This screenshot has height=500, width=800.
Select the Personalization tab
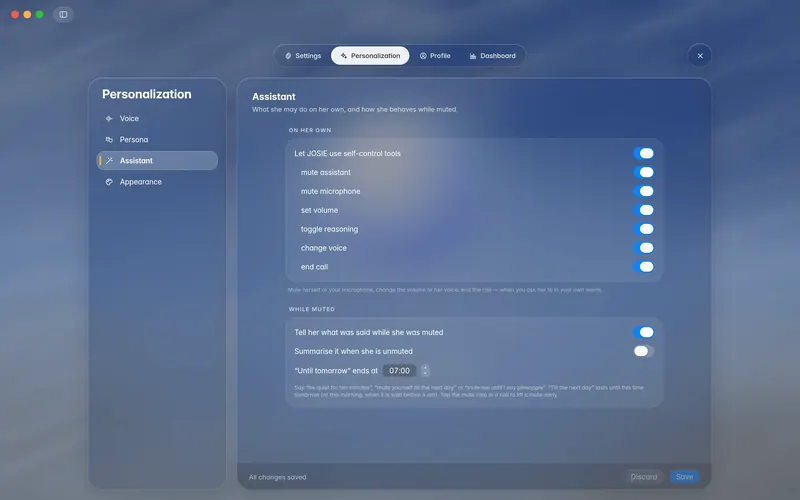(370, 56)
